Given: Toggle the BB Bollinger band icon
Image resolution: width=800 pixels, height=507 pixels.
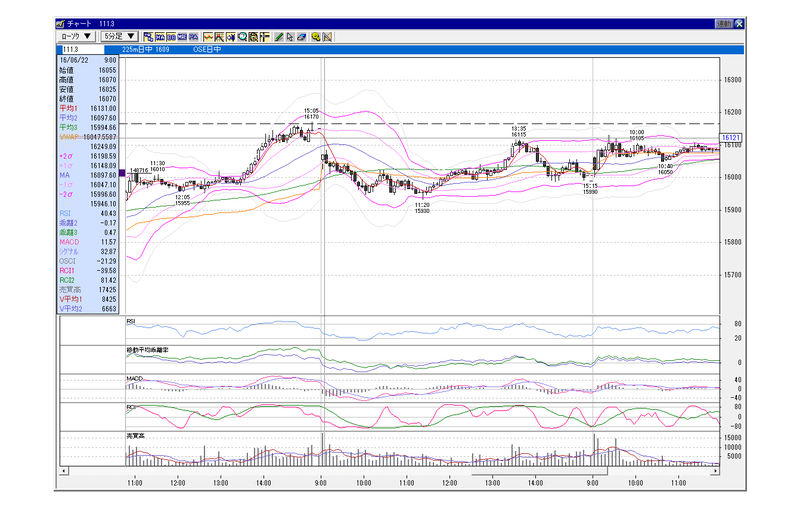Looking at the screenshot, I should 171,37.
